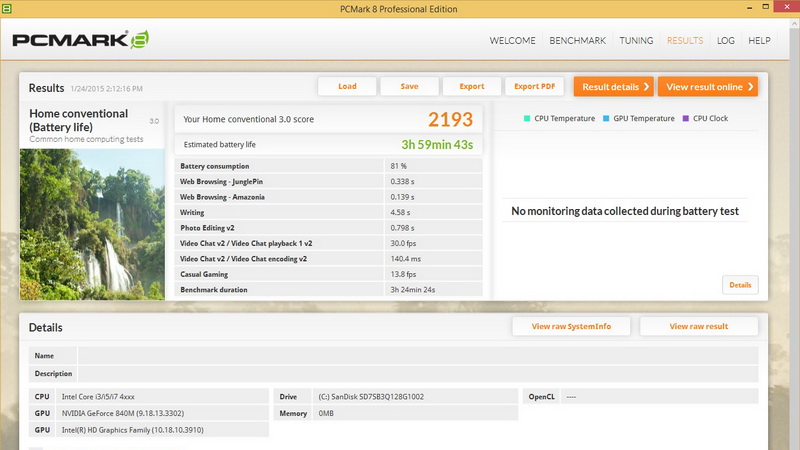Open the LOG tab

click(x=726, y=40)
